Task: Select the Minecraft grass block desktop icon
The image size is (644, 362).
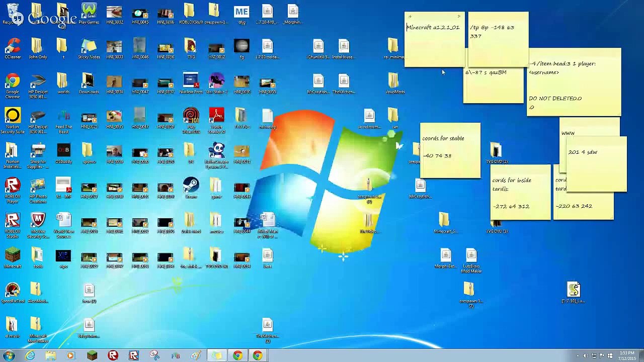Action: [x=13, y=256]
